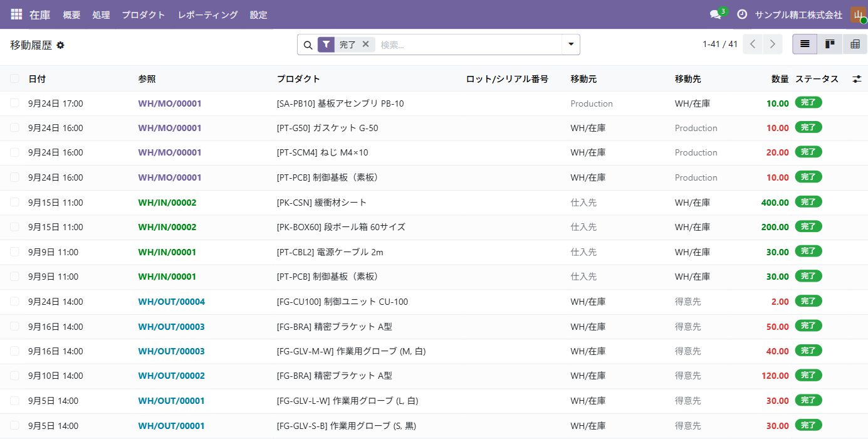This screenshot has height=439, width=868.
Task: Open user avatar menu
Action: pos(858,14)
